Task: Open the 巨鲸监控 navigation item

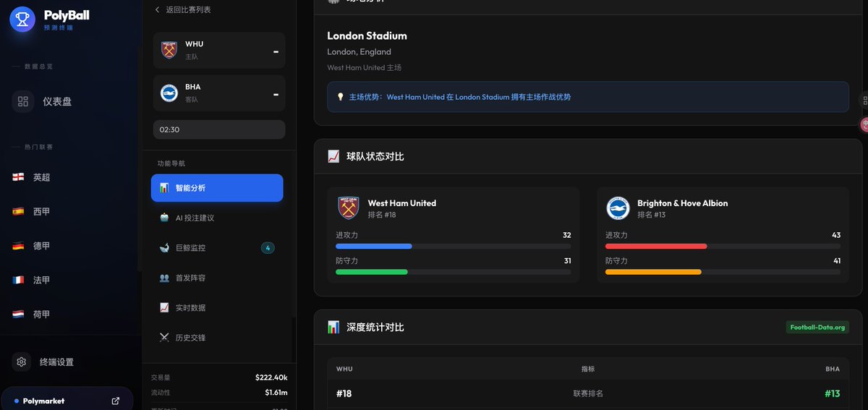Action: point(217,248)
